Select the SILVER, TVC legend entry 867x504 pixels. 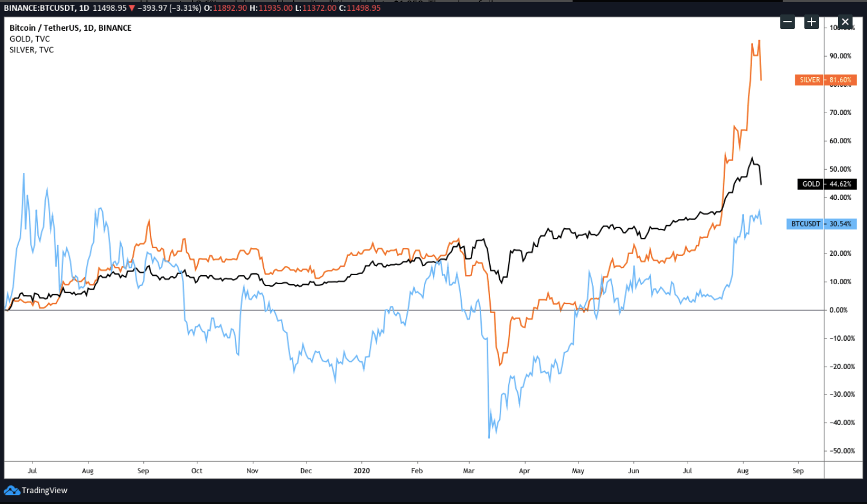31,50
